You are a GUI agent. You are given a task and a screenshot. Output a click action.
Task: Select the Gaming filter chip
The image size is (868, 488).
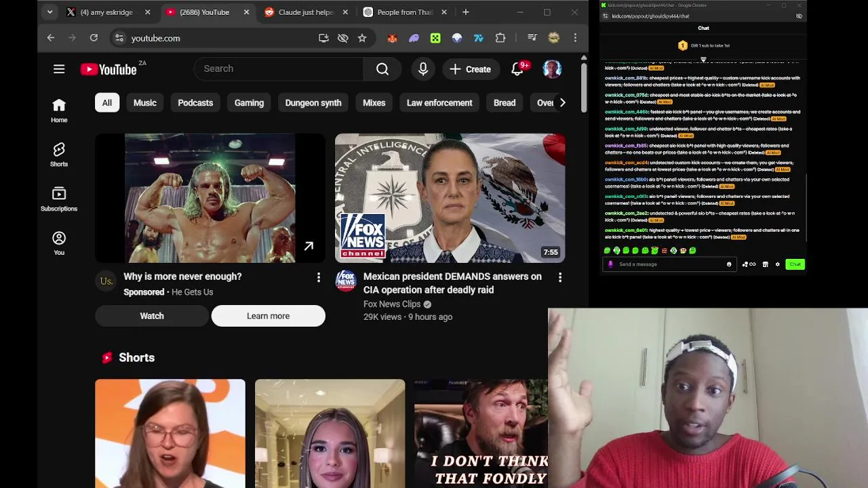[249, 103]
